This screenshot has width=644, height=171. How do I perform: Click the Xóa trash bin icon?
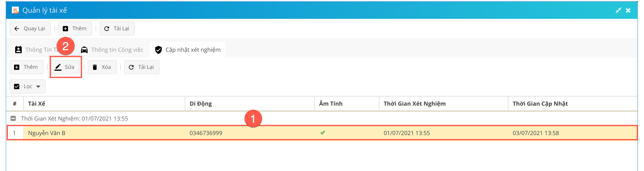[x=95, y=67]
